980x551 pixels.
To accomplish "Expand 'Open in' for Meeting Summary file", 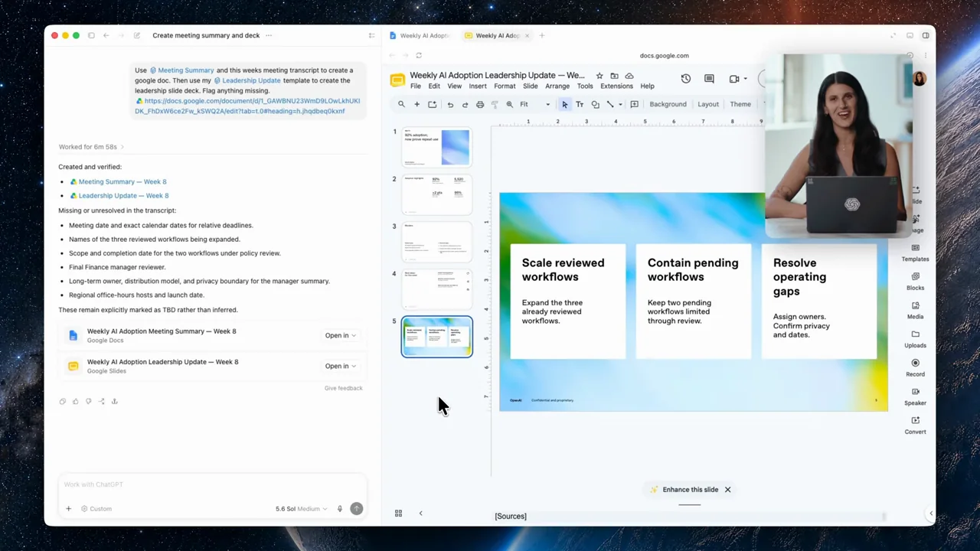I will coord(340,335).
